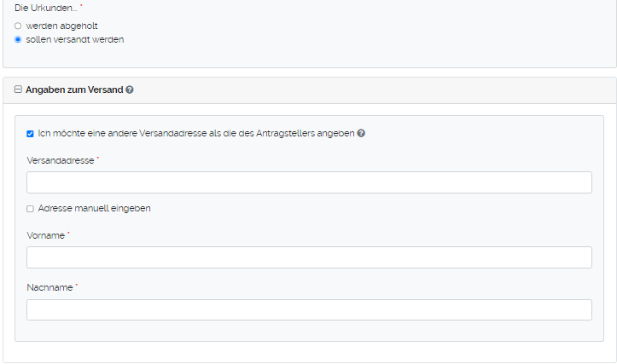Click the 'Ich möchte eine andere Versandadresse' label text
617x364 pixels.
pos(195,134)
